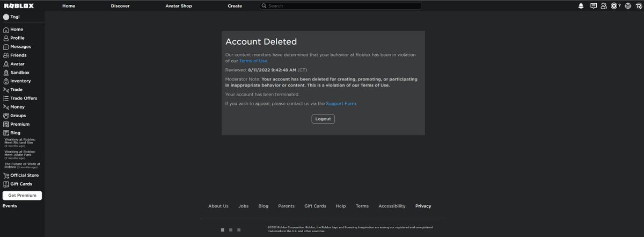The height and width of the screenshot is (237, 644).
Task: Open the Support Form link
Action: click(x=341, y=104)
